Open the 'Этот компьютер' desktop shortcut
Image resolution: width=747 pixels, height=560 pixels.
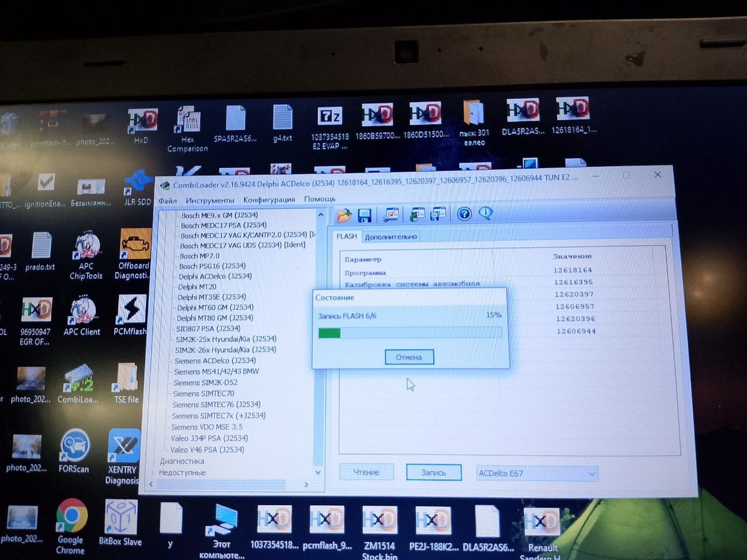[222, 531]
